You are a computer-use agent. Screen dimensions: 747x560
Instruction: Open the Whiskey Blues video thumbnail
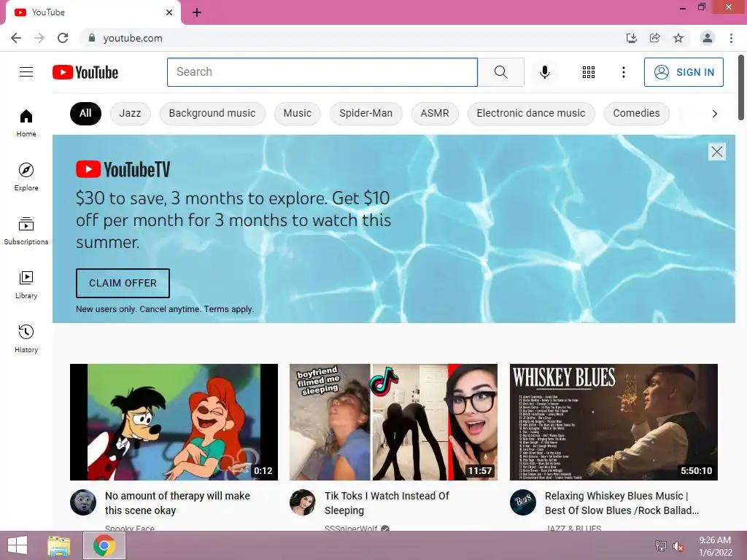(x=614, y=422)
